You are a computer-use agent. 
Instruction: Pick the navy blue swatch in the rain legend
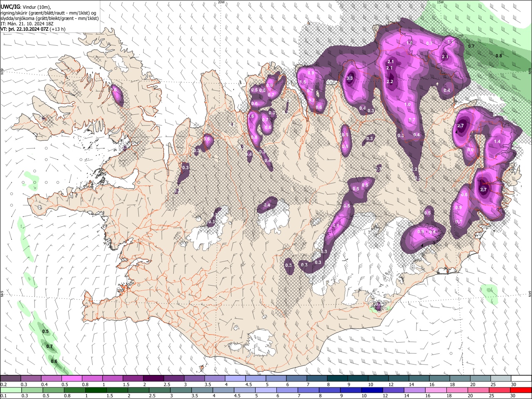[372, 390]
